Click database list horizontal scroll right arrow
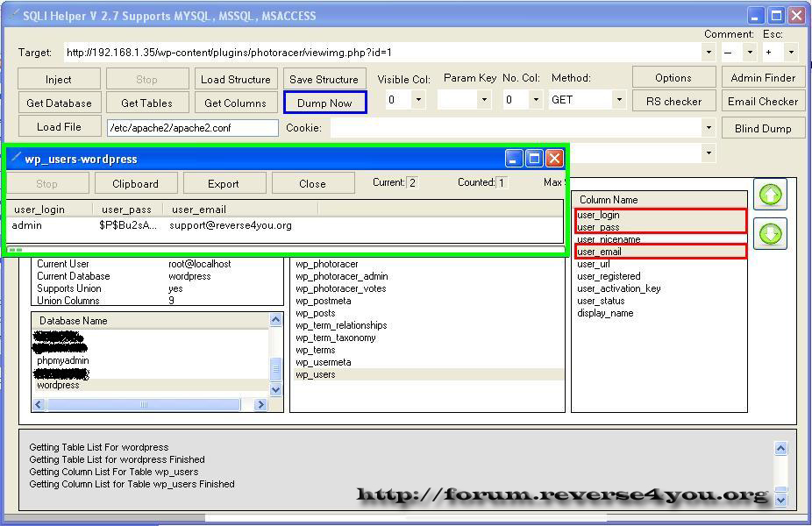The image size is (812, 526). coord(260,404)
